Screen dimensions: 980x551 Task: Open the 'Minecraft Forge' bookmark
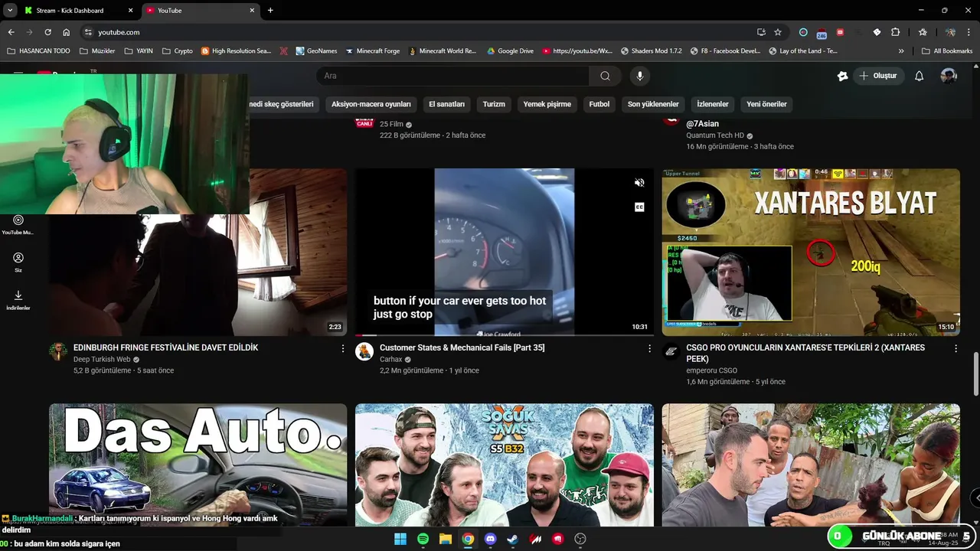(372, 51)
